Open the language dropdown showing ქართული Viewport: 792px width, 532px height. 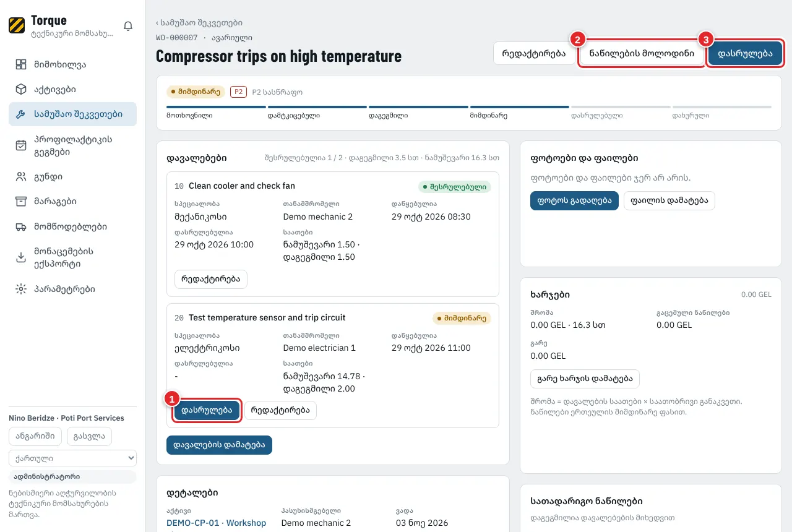(72, 458)
